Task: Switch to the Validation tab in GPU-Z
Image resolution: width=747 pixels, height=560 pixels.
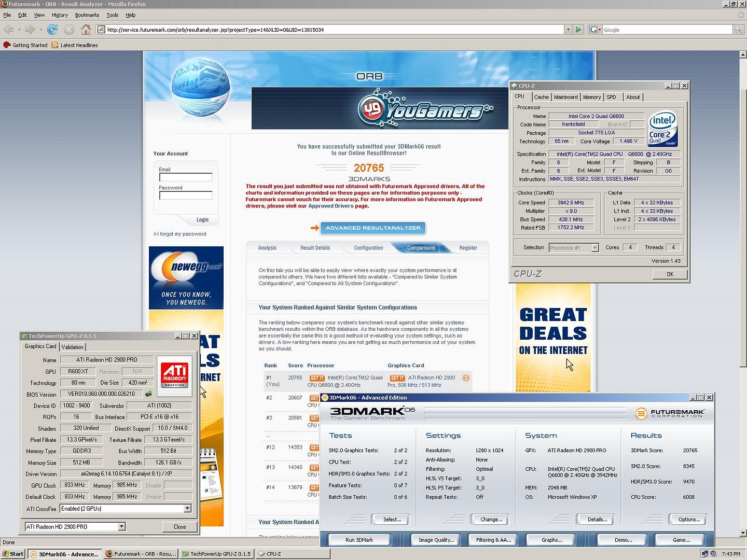Action: pyautogui.click(x=72, y=347)
